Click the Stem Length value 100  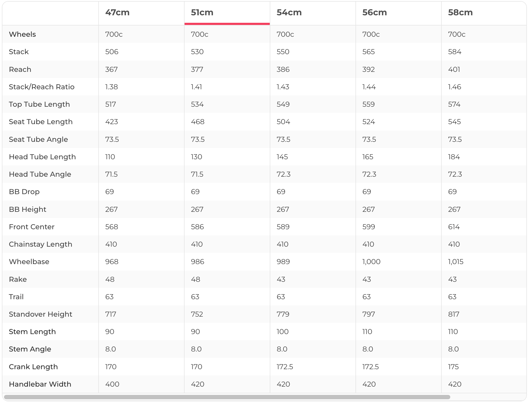[283, 332]
